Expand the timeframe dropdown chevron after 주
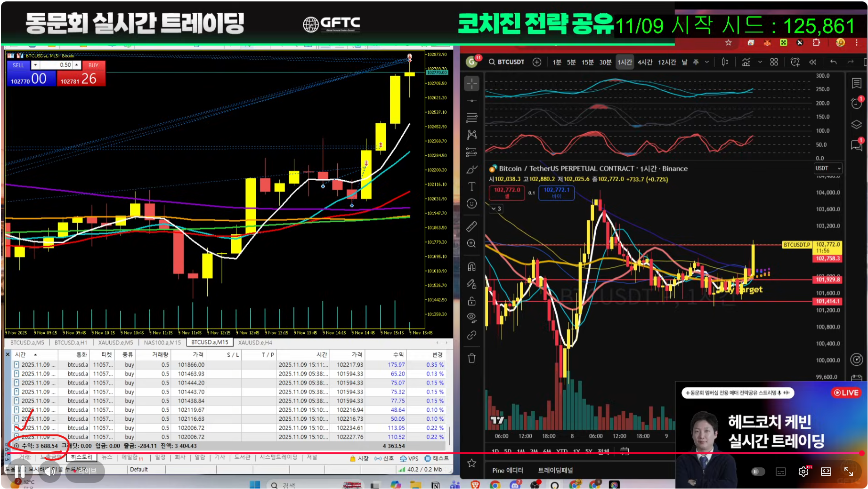 pyautogui.click(x=706, y=62)
